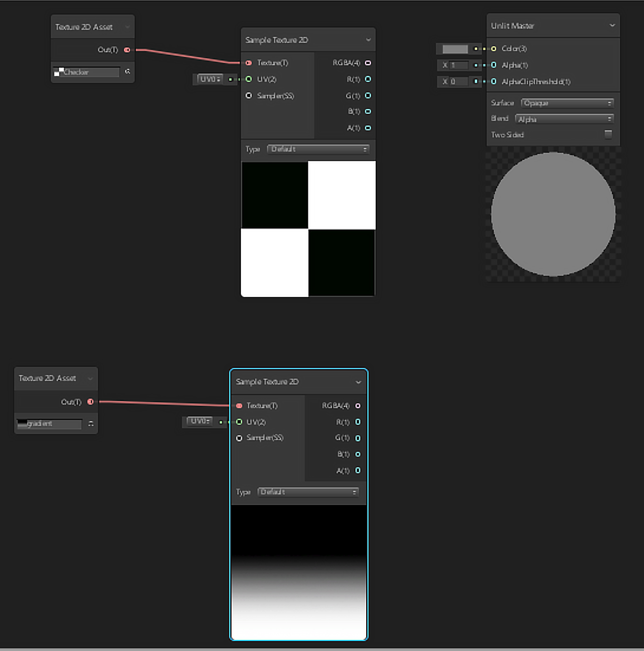The image size is (644, 651).
Task: Click the Checker texture object field
Action: coord(86,72)
